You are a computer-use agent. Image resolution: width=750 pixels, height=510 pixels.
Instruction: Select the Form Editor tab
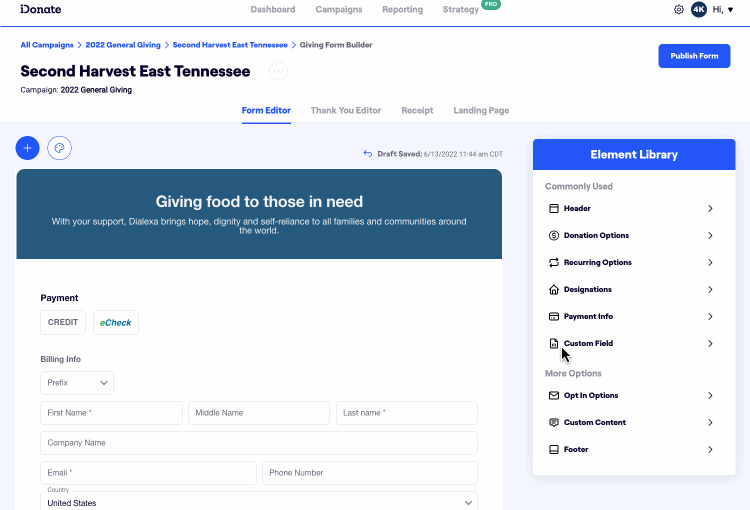266,111
